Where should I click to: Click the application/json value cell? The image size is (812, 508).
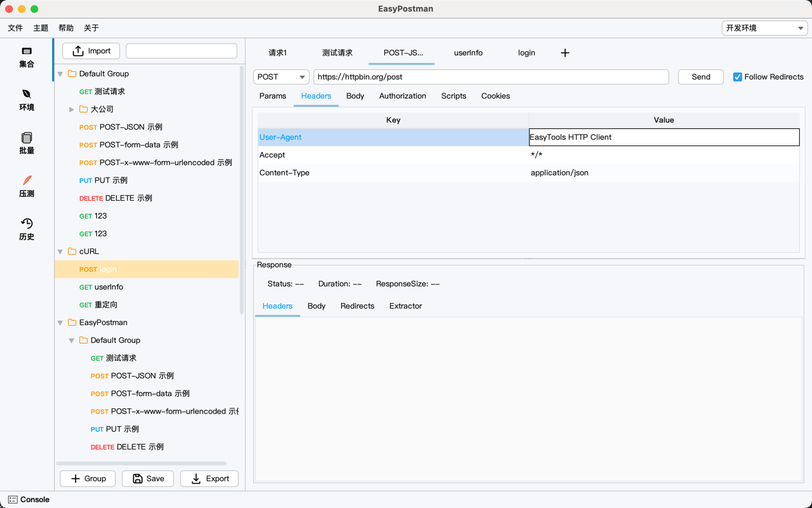click(x=664, y=173)
